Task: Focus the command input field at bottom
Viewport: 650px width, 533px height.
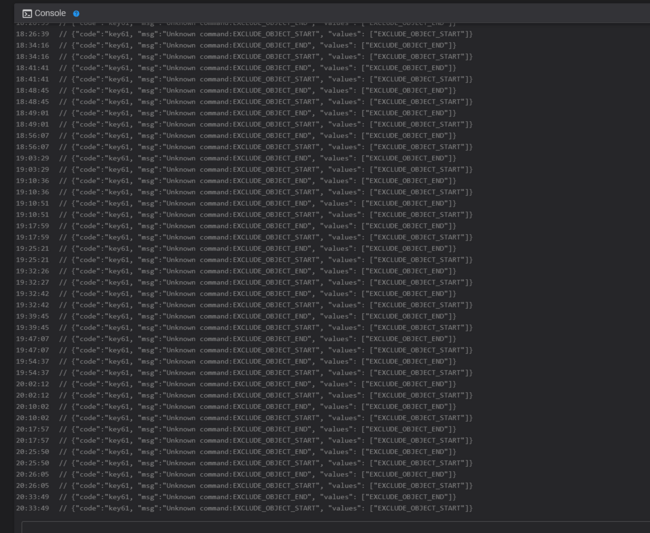Action: tap(335, 526)
